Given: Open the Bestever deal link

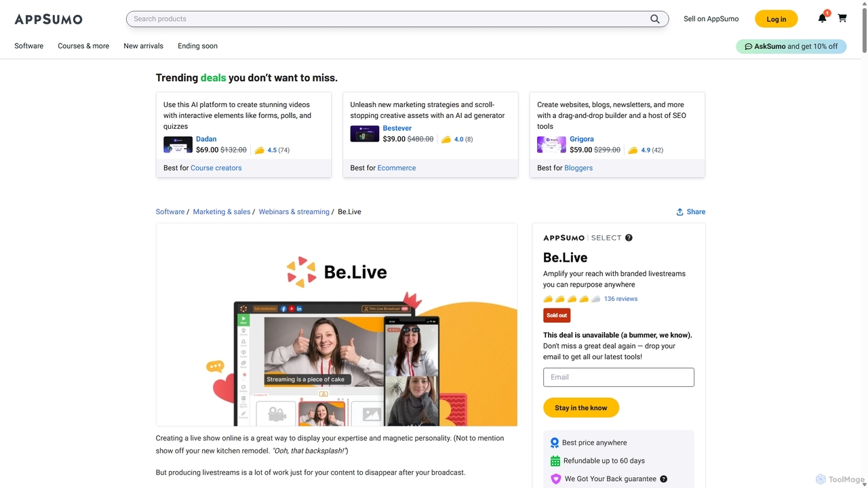Looking at the screenshot, I should (397, 128).
